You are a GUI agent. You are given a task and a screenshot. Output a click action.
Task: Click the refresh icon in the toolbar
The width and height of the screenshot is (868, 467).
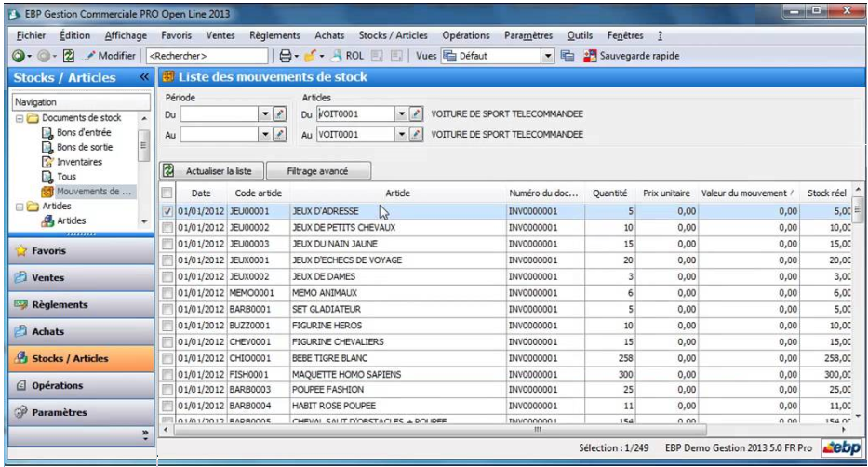point(69,56)
